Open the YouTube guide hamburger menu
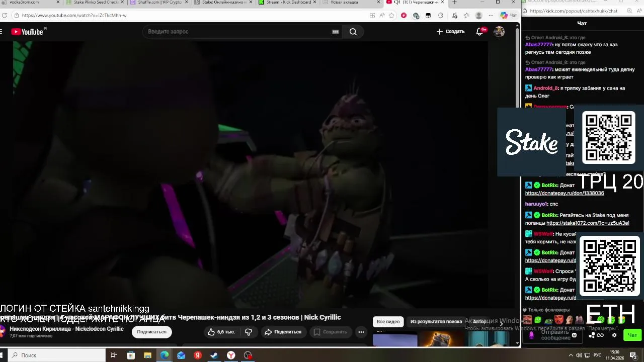Viewport: 644px width, 362px height. [x=2, y=32]
